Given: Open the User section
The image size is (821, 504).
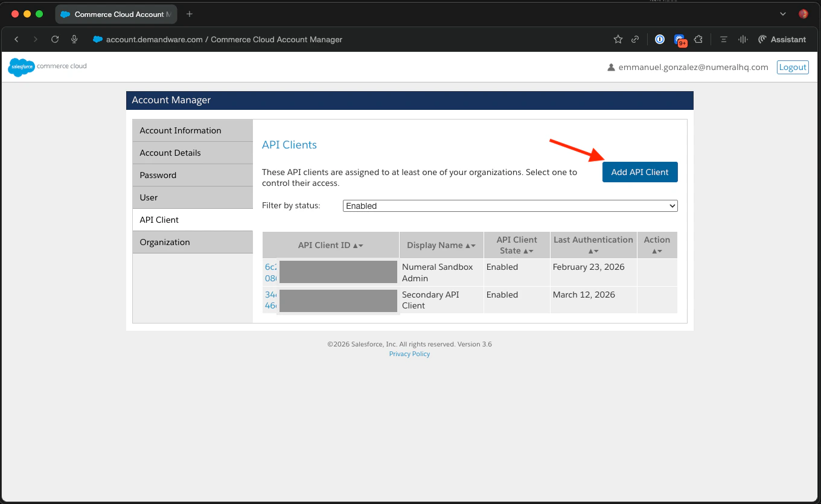Looking at the screenshot, I should pos(193,197).
